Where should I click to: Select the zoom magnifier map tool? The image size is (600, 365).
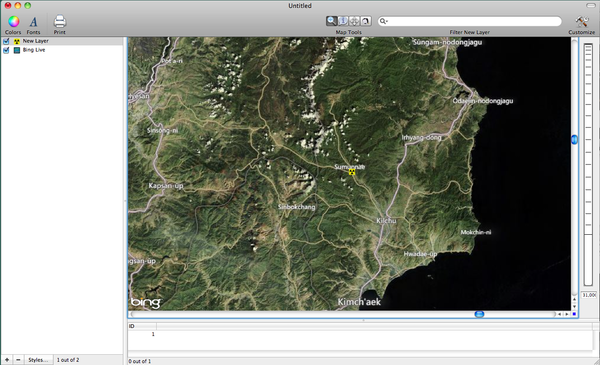[x=331, y=21]
